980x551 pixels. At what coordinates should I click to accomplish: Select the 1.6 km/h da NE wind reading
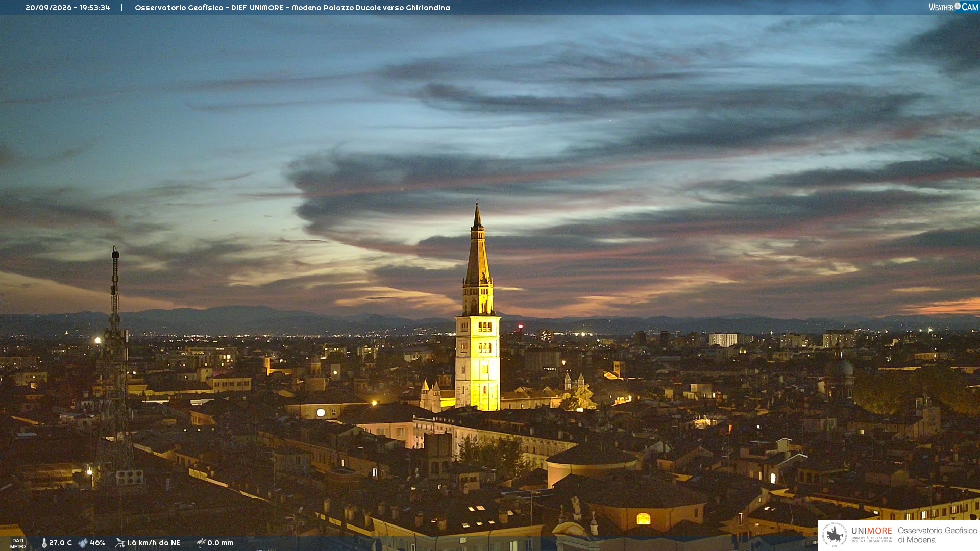[x=154, y=543]
